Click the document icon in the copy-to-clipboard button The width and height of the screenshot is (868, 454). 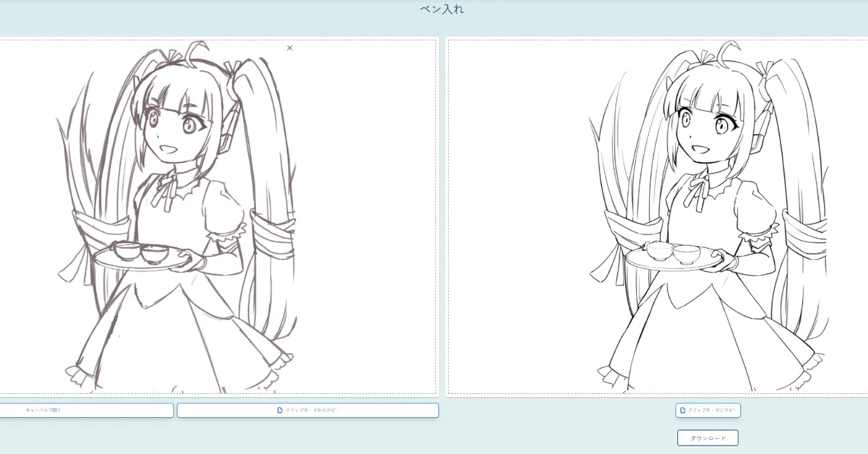(x=682, y=410)
